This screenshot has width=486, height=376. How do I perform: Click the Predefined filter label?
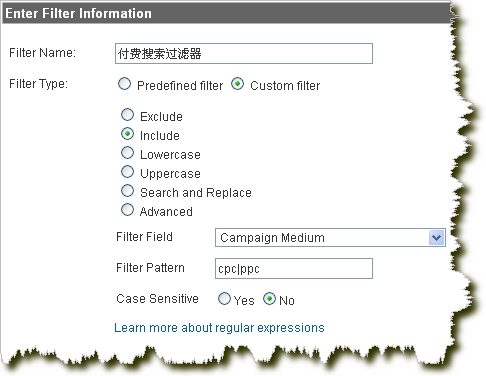point(180,86)
